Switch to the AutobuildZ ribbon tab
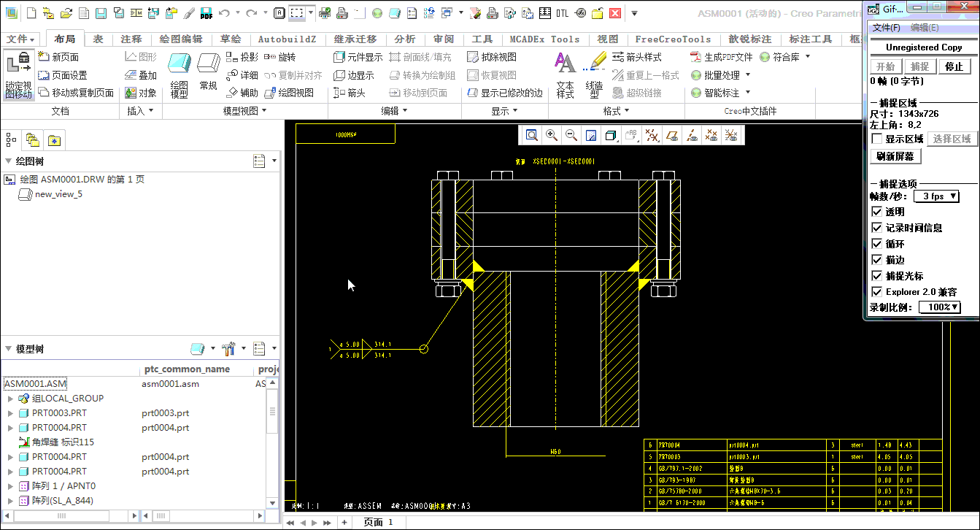The width and height of the screenshot is (980, 530). (x=287, y=39)
